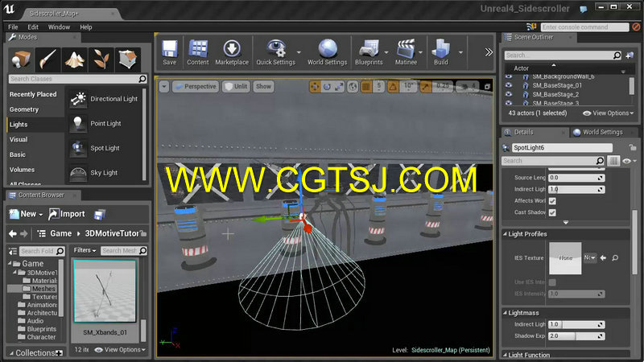Open the Unlit view mode dropdown
644x362 pixels.
click(x=236, y=87)
